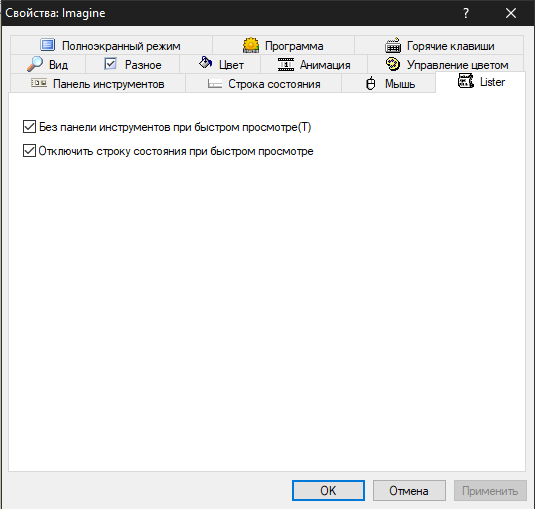Confirm settings with the OK button
Image resolution: width=535 pixels, height=509 pixels.
[328, 491]
